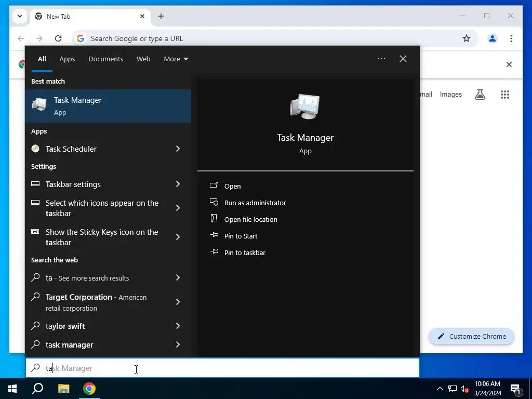Screen dimensions: 532x399
Task: Switch to the Documents search tab
Action: tap(105, 59)
